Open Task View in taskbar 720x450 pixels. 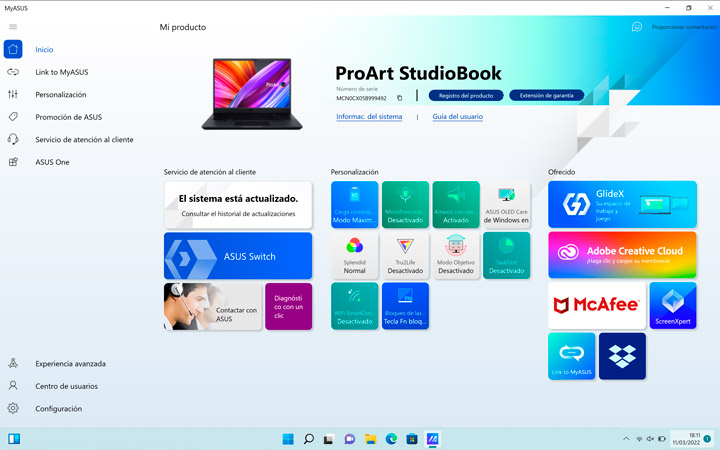pos(329,439)
